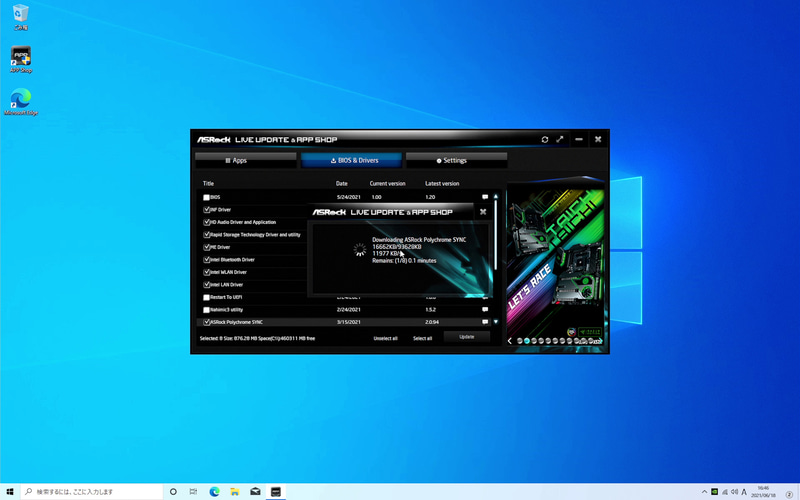Open the Windows Start menu
The width and height of the screenshot is (800, 500).
click(10, 491)
